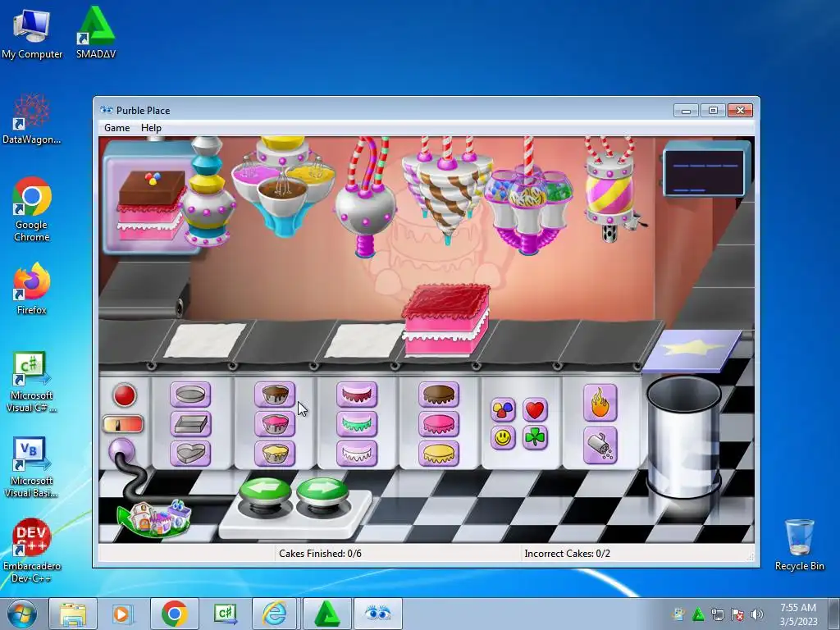Open Microsoft Visual C# shortcut
This screenshot has width=840, height=630.
[32, 382]
